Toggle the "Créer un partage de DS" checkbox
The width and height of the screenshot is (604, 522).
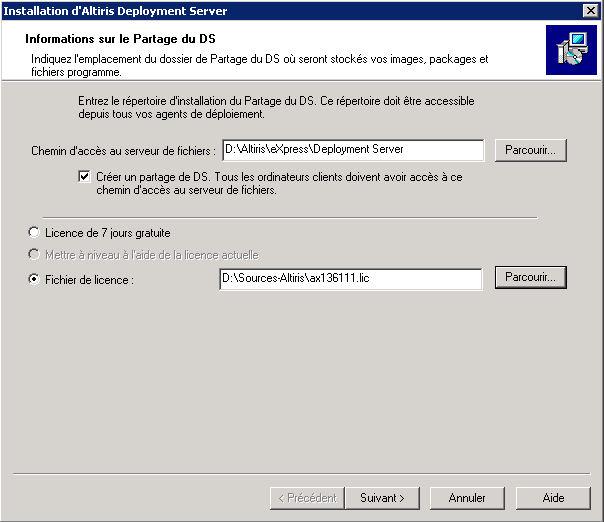click(x=85, y=177)
